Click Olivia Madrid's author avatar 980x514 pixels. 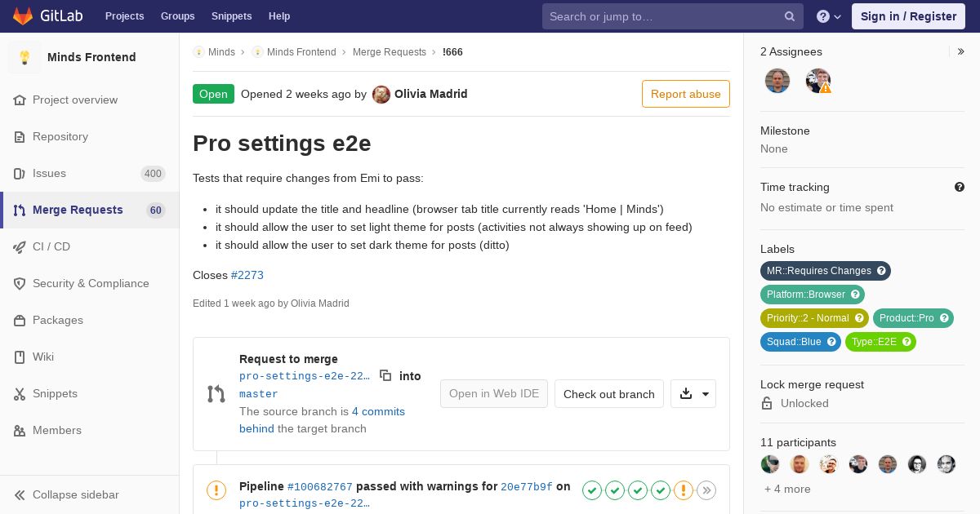(x=381, y=94)
